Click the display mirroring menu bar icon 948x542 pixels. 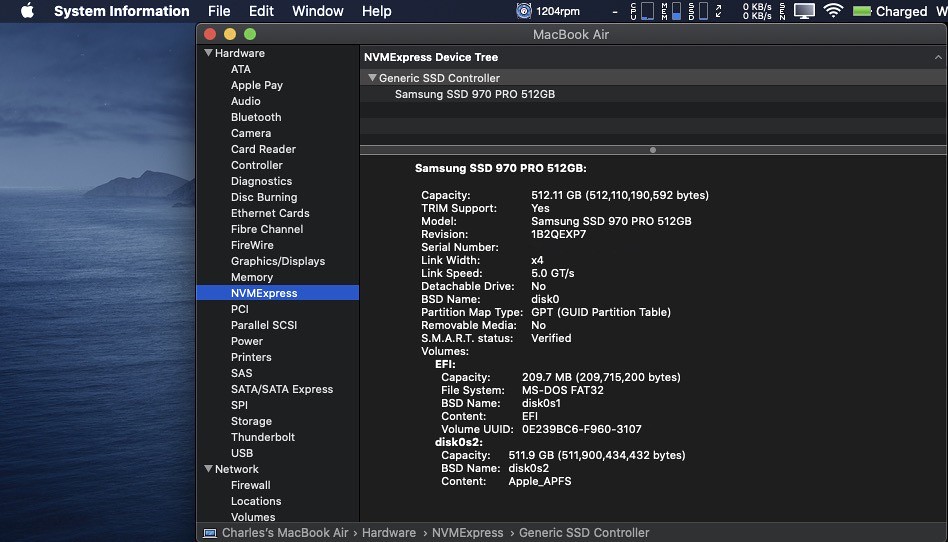(804, 11)
